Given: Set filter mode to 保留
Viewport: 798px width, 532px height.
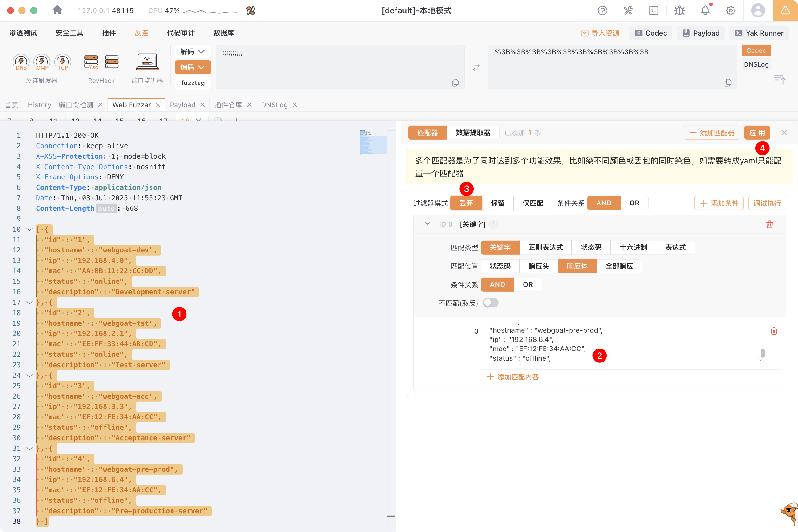Looking at the screenshot, I should pyautogui.click(x=497, y=203).
